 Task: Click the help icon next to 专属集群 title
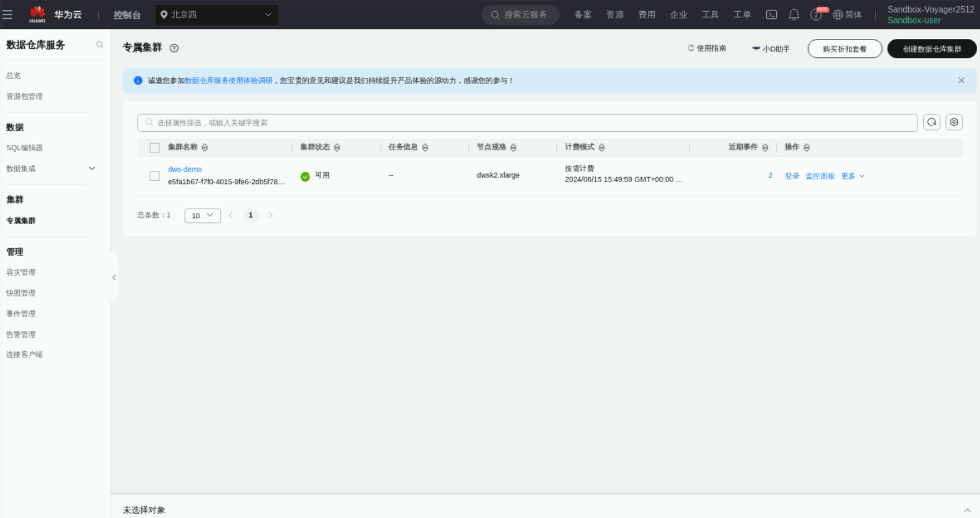click(174, 48)
